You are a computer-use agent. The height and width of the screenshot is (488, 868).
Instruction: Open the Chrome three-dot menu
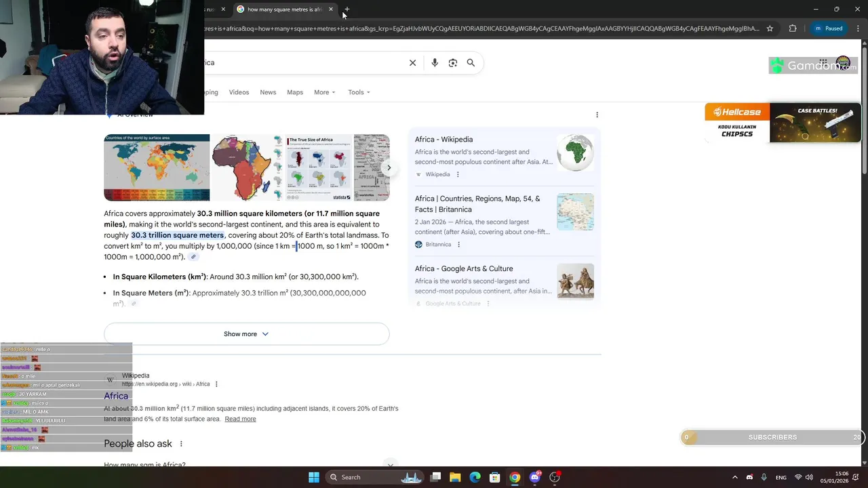tap(857, 28)
